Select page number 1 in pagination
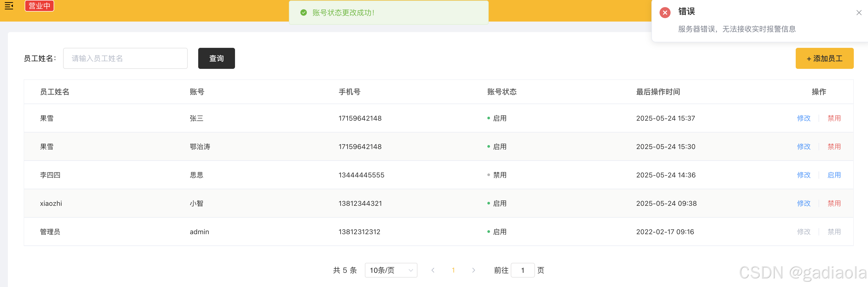 coord(453,270)
